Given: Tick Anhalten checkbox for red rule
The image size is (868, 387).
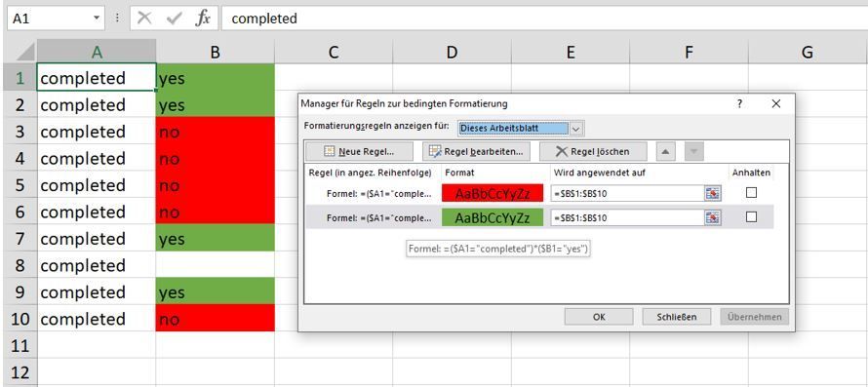Looking at the screenshot, I should 751,193.
